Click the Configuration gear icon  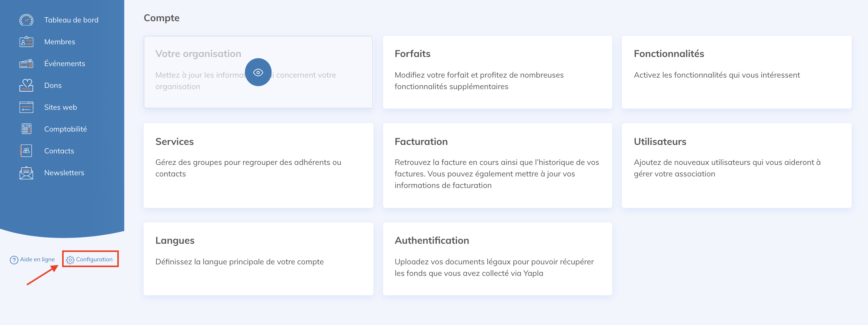(x=70, y=260)
